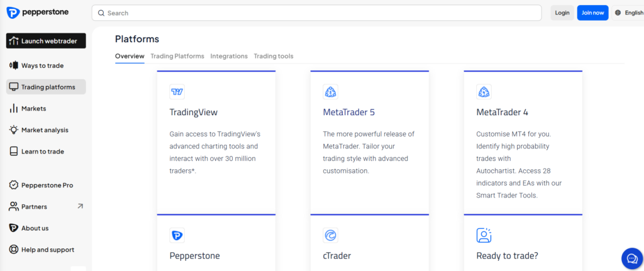Click the search magnifier icon
This screenshot has height=271, width=644.
101,13
